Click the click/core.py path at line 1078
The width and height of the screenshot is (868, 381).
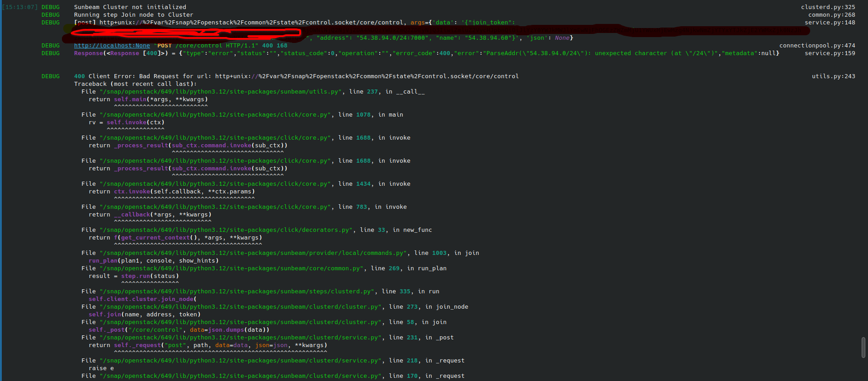pyautogui.click(x=215, y=115)
